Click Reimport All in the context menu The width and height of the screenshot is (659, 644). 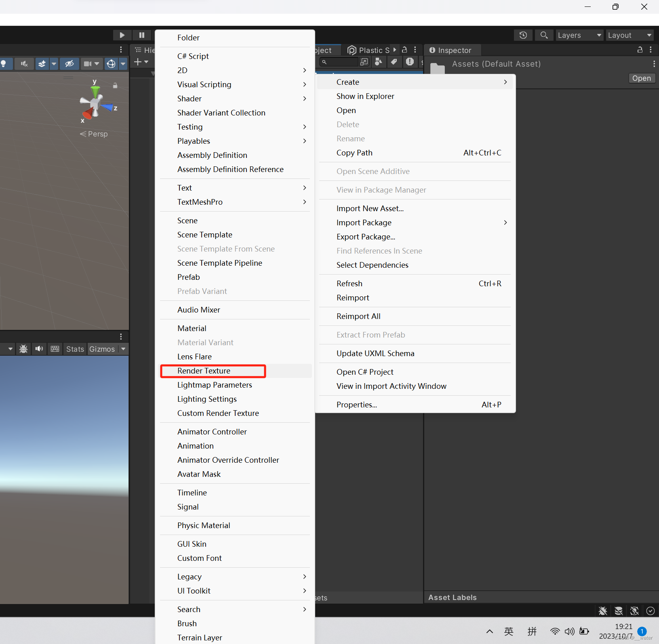tap(358, 316)
